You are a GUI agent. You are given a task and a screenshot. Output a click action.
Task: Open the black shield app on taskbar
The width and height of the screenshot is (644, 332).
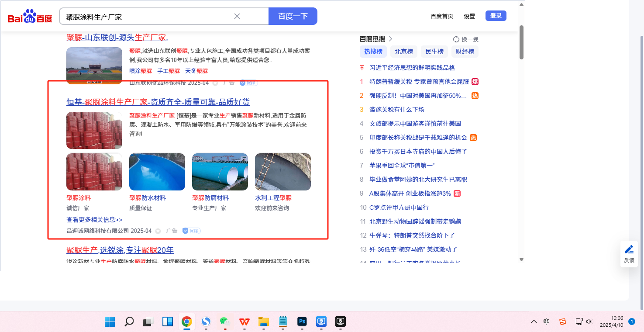pyautogui.click(x=341, y=322)
